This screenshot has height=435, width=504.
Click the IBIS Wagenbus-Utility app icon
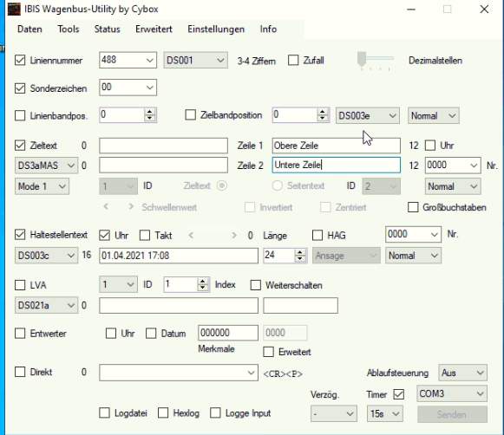click(x=14, y=10)
